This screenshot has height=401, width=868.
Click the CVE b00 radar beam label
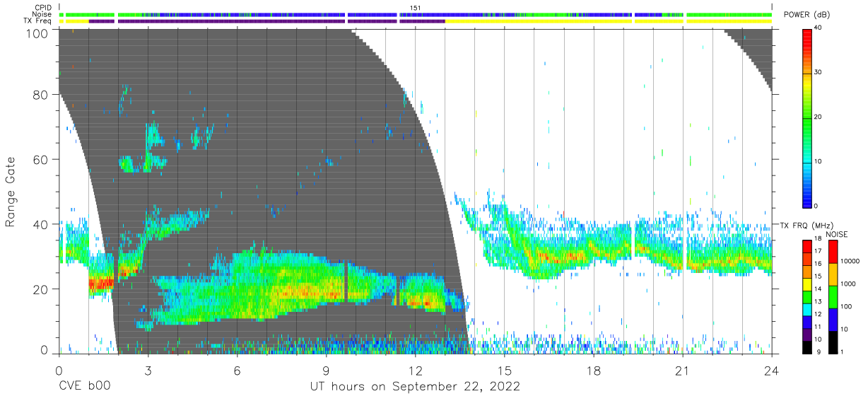pyautogui.click(x=84, y=387)
